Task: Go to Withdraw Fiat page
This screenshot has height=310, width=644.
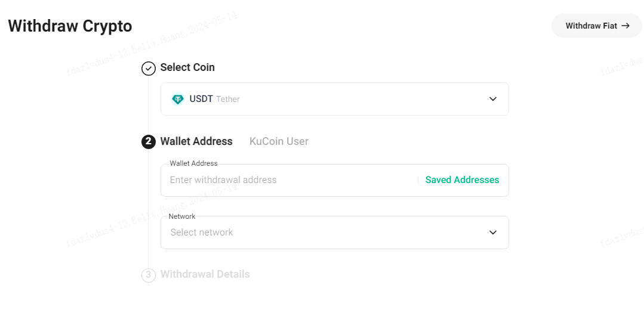Action: tap(597, 26)
